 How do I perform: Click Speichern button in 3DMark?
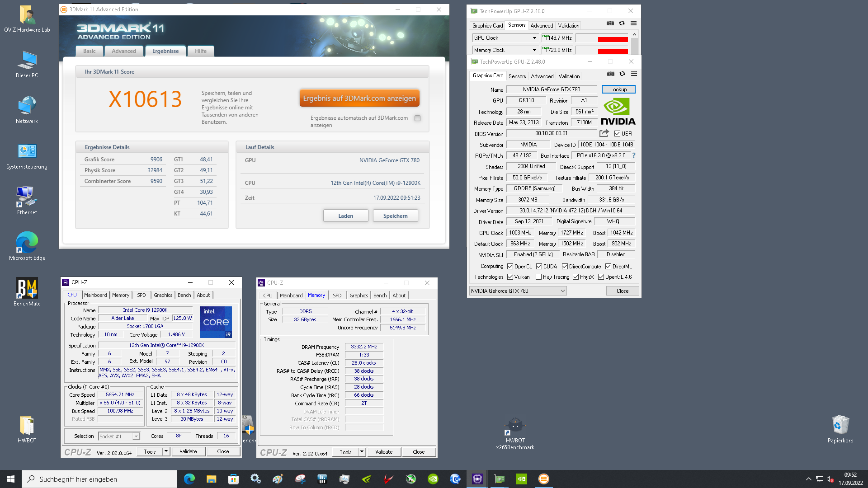point(396,216)
